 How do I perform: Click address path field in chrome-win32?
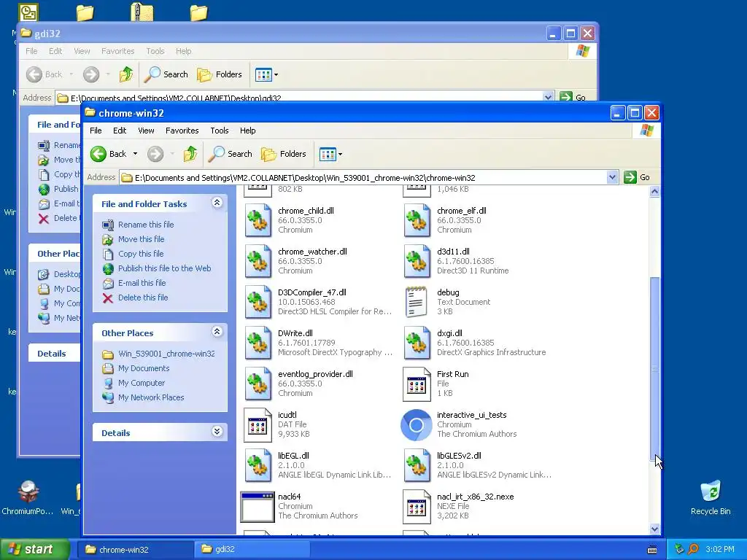pos(363,178)
